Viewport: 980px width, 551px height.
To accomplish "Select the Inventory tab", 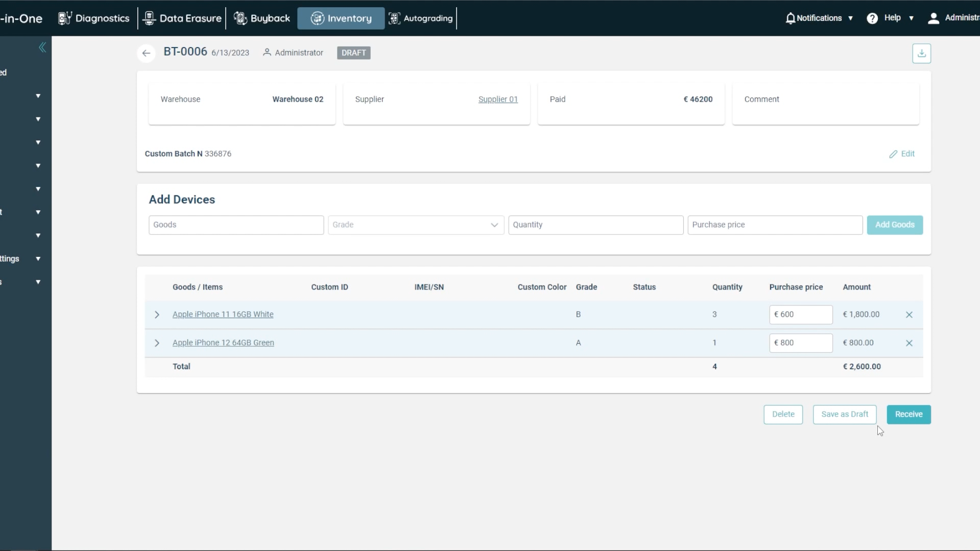I will pyautogui.click(x=341, y=18).
